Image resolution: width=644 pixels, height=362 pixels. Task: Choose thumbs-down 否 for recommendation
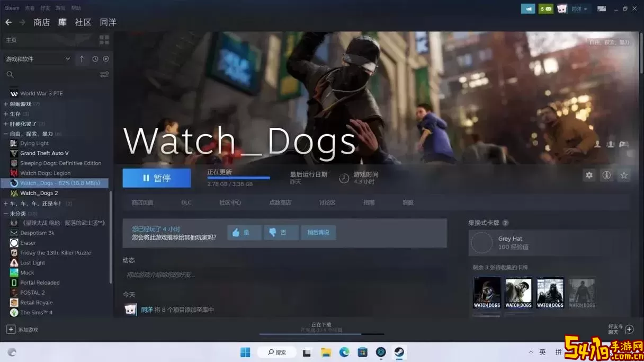pos(281,232)
